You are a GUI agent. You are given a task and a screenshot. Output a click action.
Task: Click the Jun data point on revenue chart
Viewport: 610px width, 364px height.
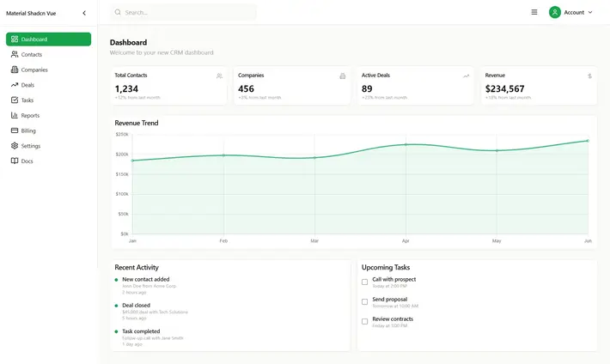point(588,141)
